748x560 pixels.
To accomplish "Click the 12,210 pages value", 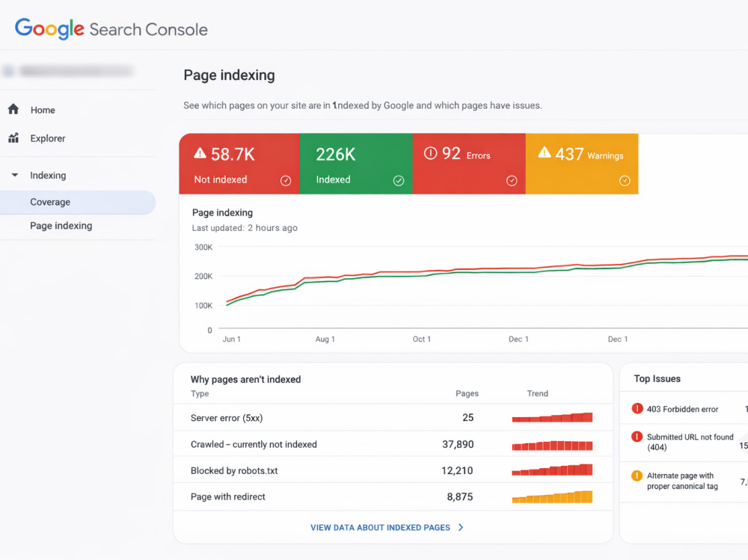I will pos(457,471).
